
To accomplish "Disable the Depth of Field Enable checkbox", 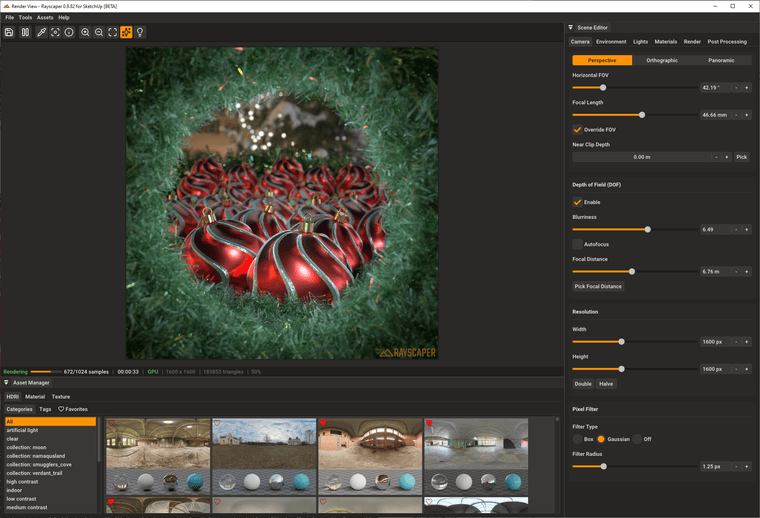I will (577, 202).
